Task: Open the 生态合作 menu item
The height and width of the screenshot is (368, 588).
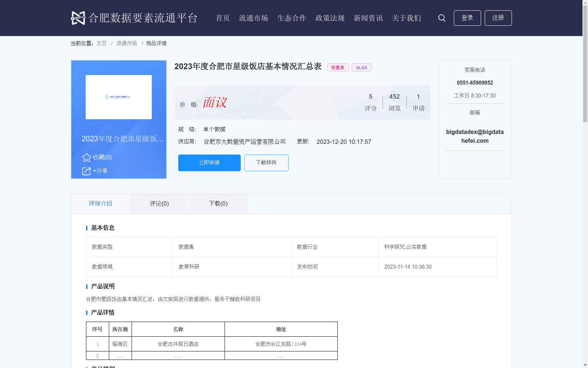Action: point(292,18)
